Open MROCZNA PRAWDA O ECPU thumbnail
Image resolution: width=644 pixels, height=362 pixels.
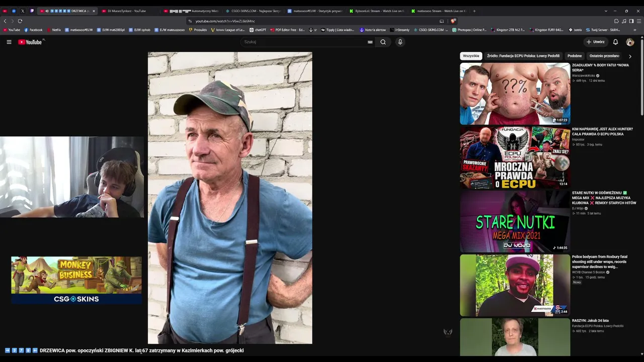point(515,157)
